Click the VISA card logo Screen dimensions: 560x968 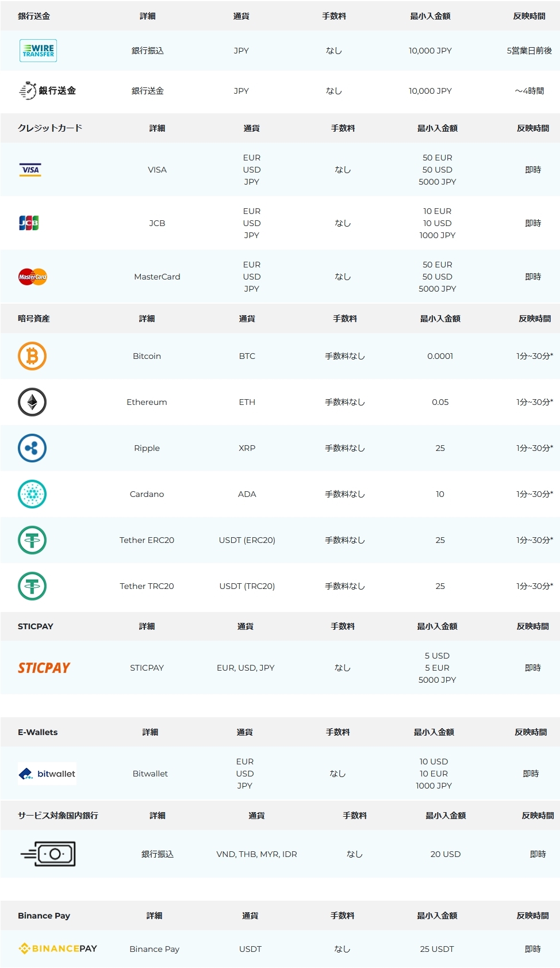coord(30,170)
